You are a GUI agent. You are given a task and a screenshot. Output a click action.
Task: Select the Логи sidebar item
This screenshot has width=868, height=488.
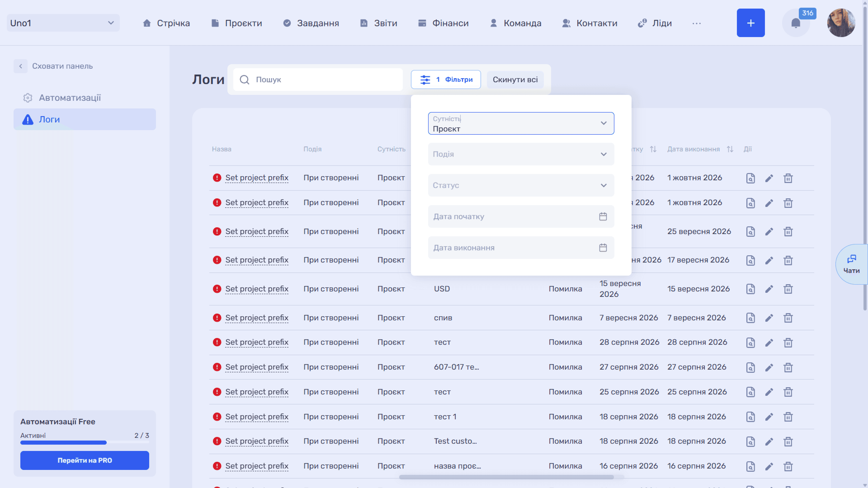(85, 119)
